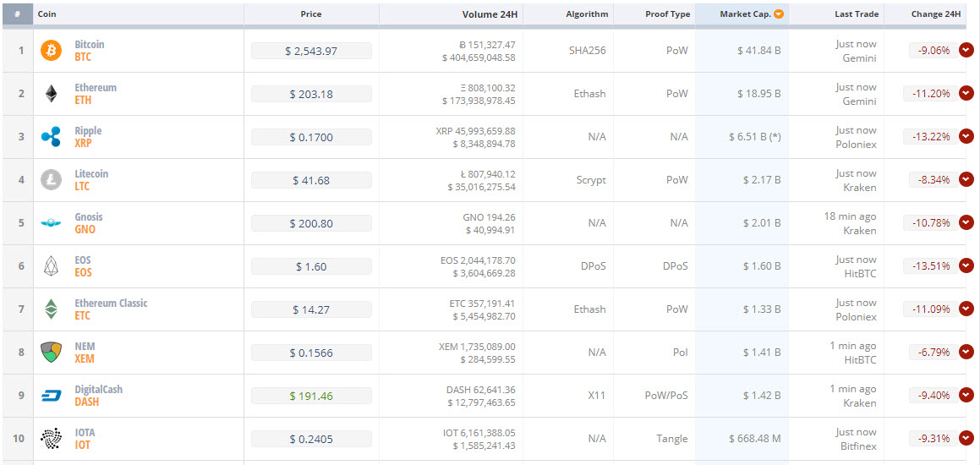Sort table by Price column header
Viewport: 980px width, 465px height.
point(311,14)
